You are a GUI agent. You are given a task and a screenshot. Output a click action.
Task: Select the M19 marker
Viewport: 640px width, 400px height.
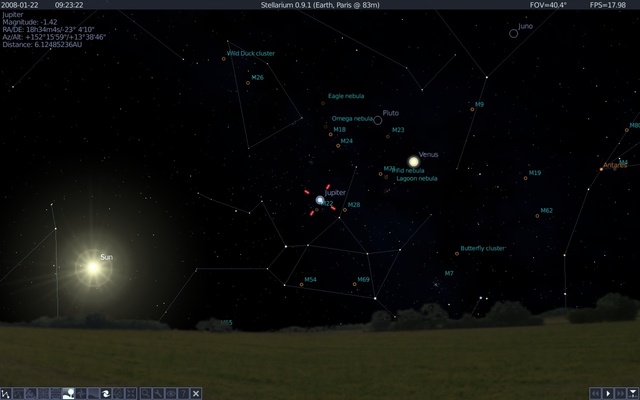click(x=525, y=178)
